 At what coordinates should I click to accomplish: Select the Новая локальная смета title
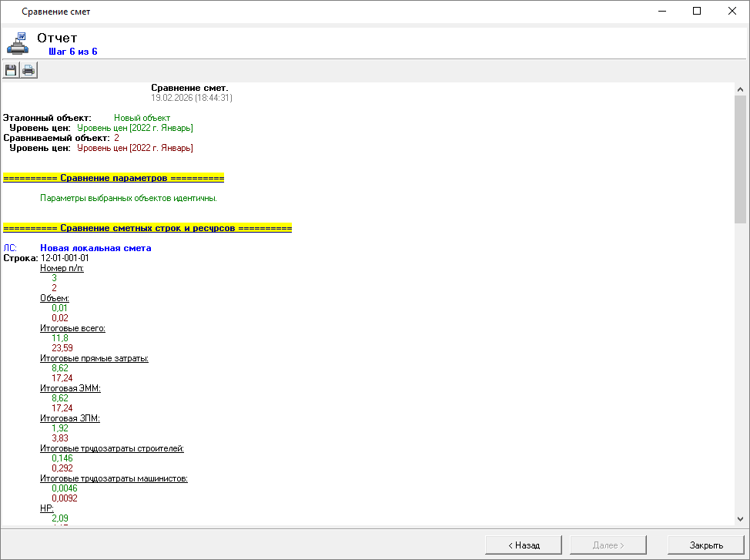(x=95, y=248)
